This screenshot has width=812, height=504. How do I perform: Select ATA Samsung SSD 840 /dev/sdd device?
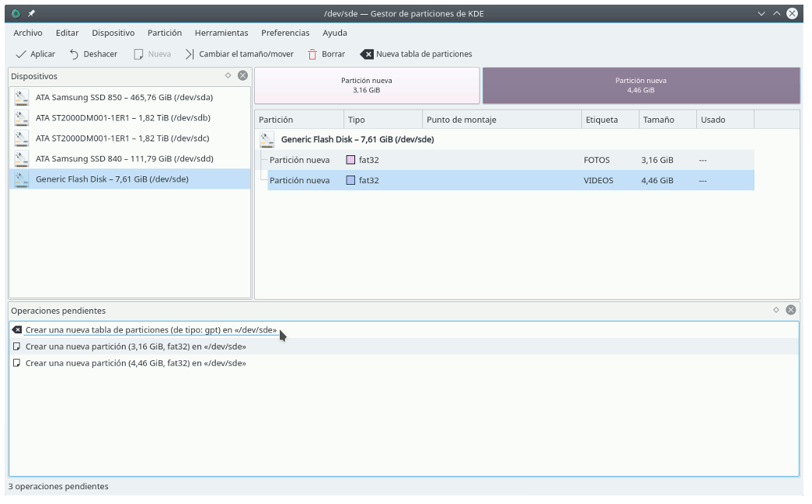coord(124,158)
